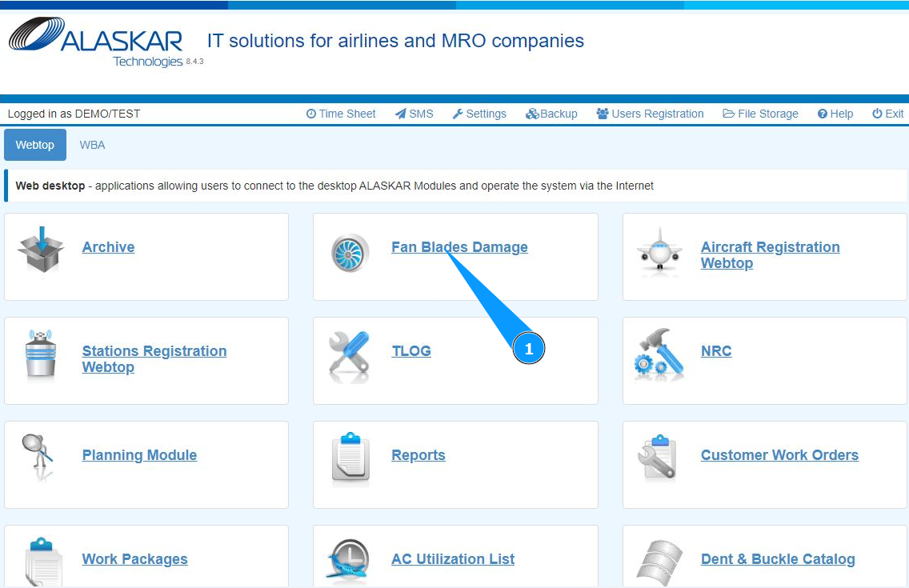This screenshot has width=909, height=588.
Task: Open the Planning Module link
Action: [x=140, y=454]
